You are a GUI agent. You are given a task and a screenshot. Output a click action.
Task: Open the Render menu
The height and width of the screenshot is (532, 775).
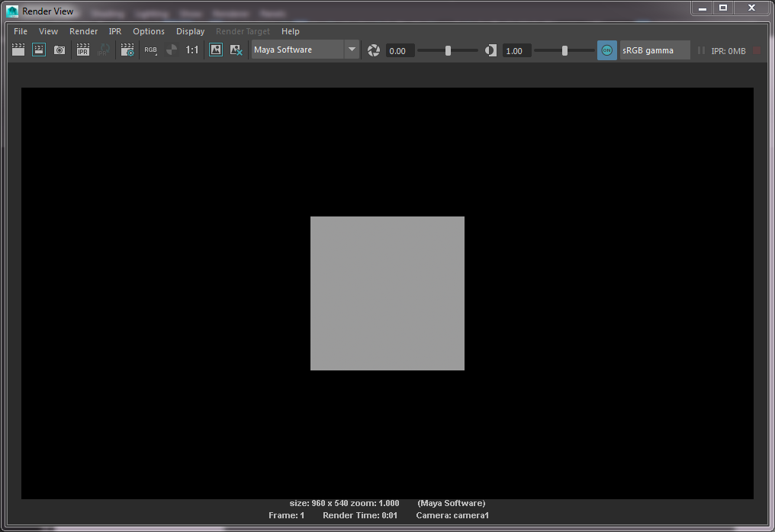[x=84, y=31]
